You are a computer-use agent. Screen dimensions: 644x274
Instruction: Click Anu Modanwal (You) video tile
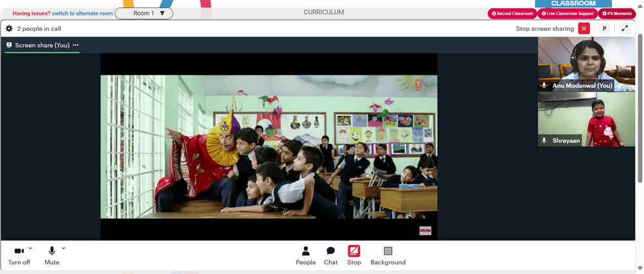point(587,64)
